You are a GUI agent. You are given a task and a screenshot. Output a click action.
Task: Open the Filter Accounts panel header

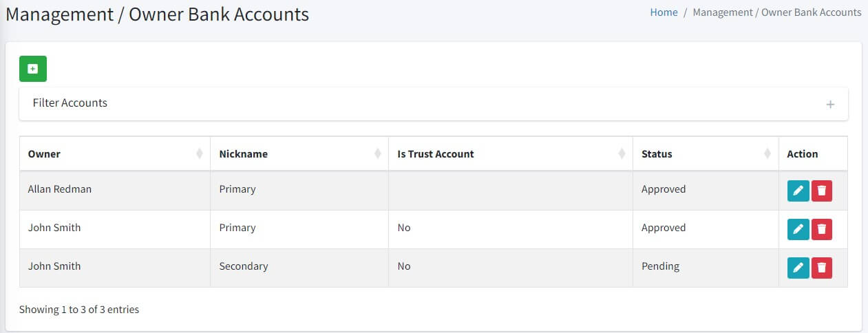(434, 103)
